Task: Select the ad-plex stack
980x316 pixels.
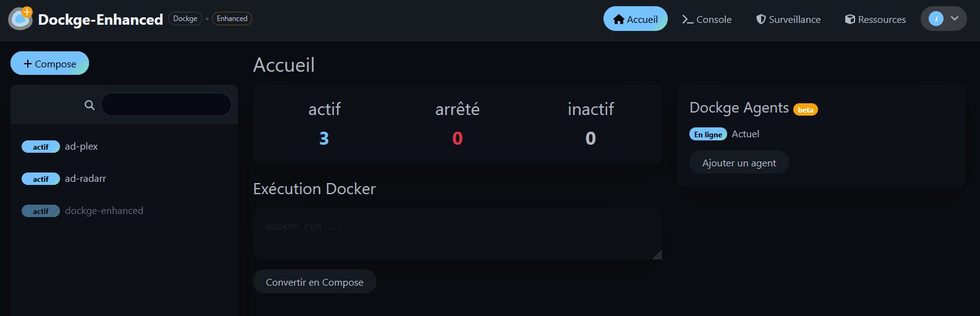Action: tap(82, 147)
